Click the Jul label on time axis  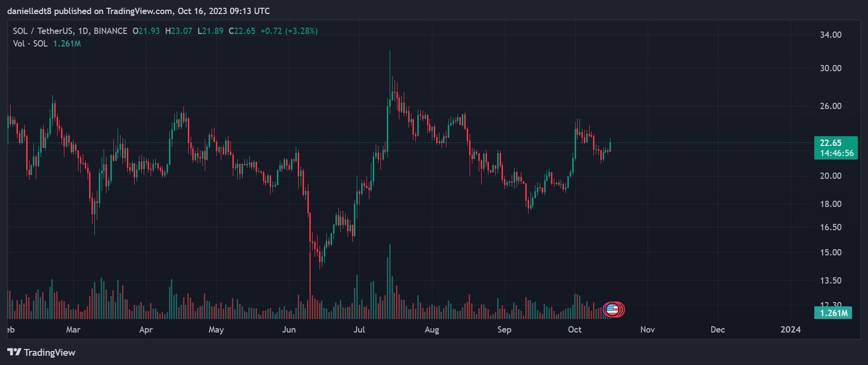[359, 330]
